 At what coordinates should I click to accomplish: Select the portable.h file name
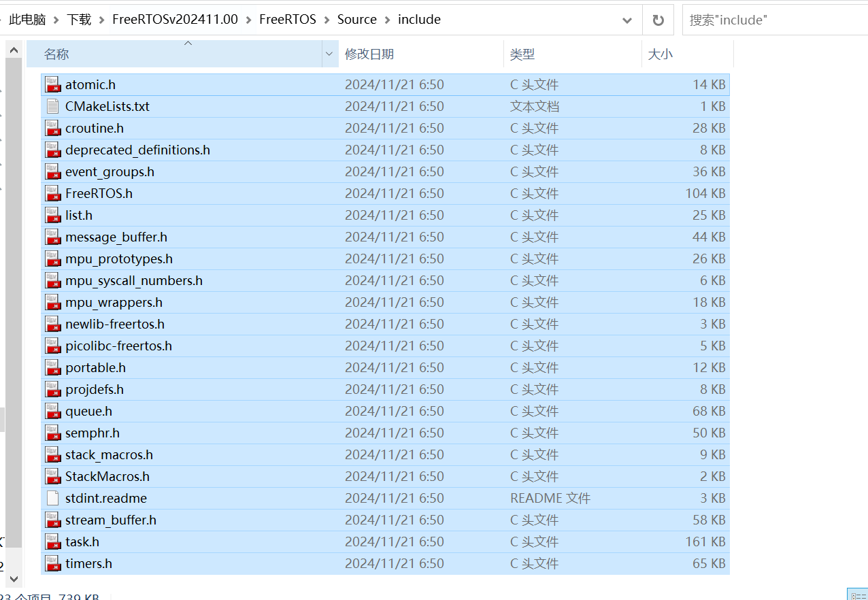(x=95, y=367)
